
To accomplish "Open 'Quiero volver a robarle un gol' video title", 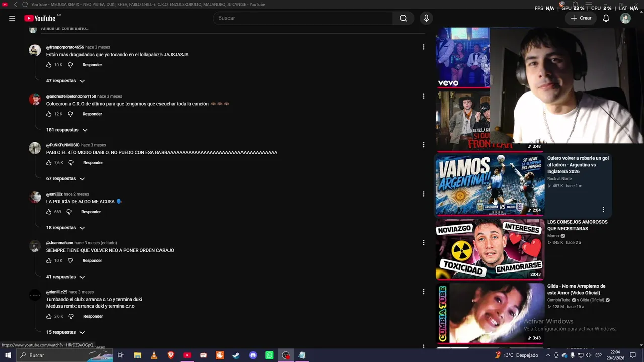I will (578, 165).
